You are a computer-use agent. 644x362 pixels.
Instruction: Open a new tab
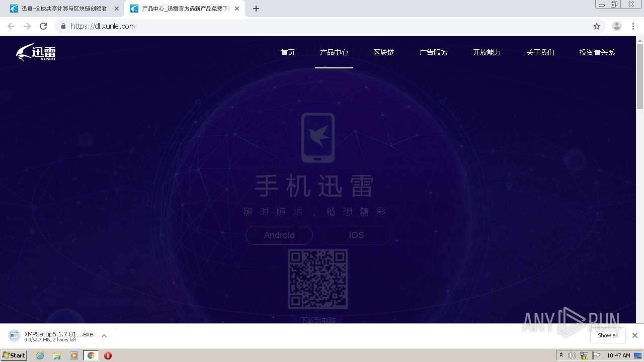click(x=256, y=9)
